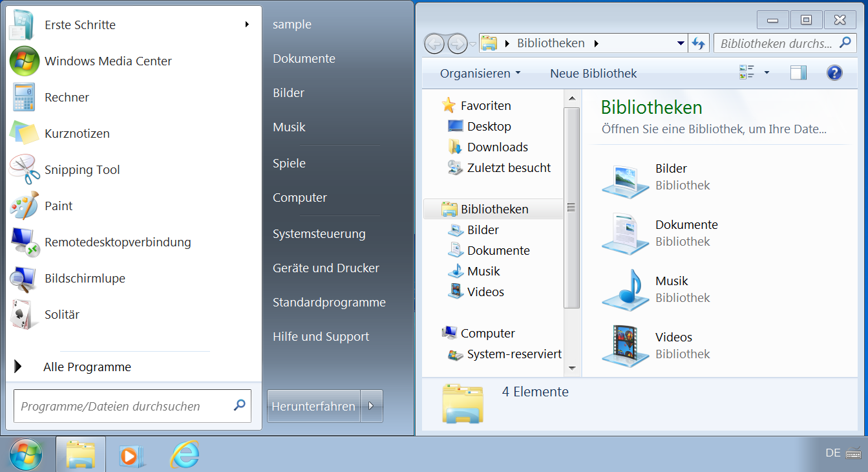
Task: Open the view options dropdown arrow
Action: (767, 73)
